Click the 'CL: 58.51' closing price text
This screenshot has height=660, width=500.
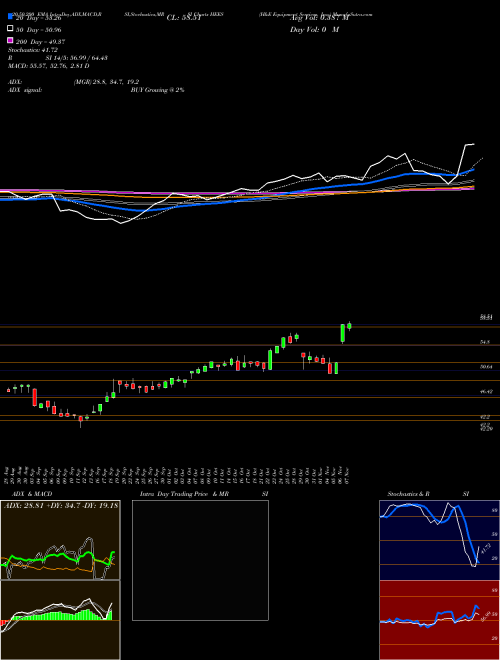[184, 18]
